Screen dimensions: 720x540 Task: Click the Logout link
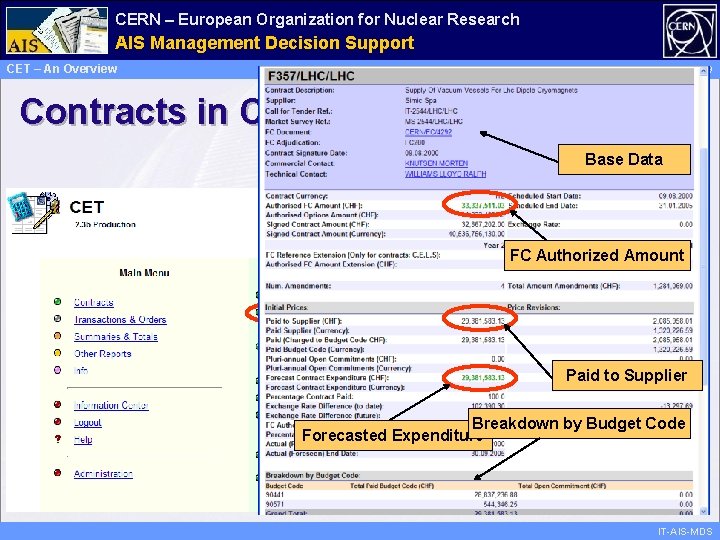88,422
